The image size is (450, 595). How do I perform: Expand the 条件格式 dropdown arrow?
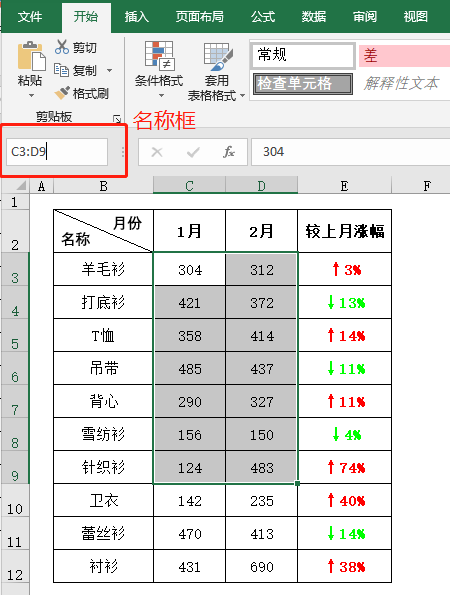(161, 96)
